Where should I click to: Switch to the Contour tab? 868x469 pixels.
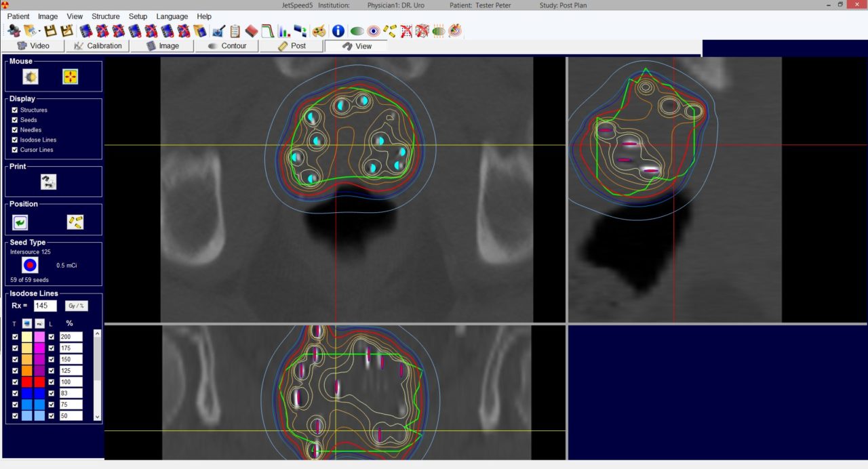(228, 46)
